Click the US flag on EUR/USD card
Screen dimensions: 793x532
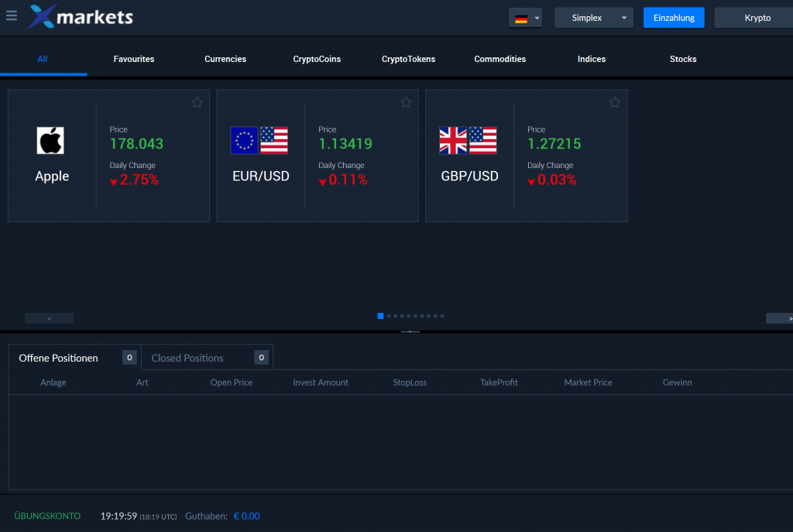[274, 141]
